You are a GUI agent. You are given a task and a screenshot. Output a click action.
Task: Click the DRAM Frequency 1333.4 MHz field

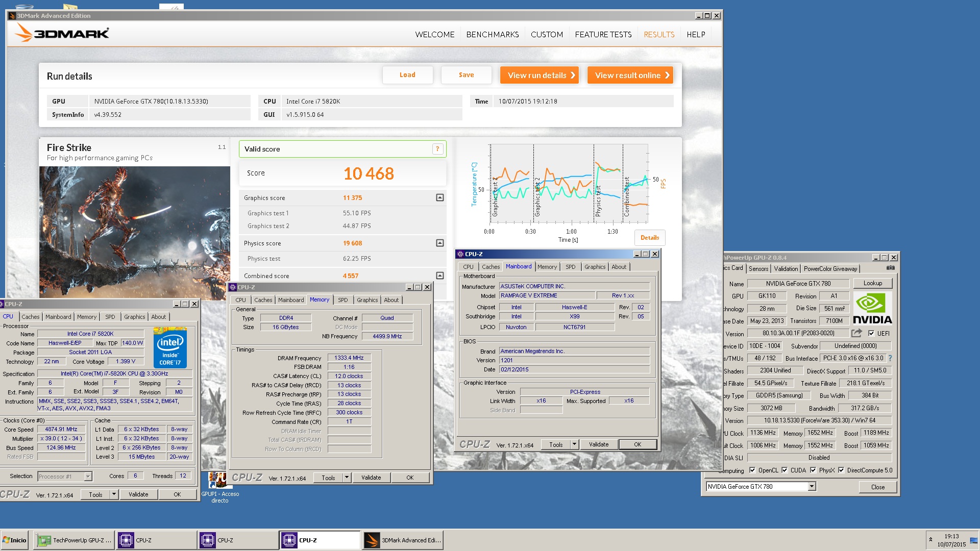(x=349, y=358)
